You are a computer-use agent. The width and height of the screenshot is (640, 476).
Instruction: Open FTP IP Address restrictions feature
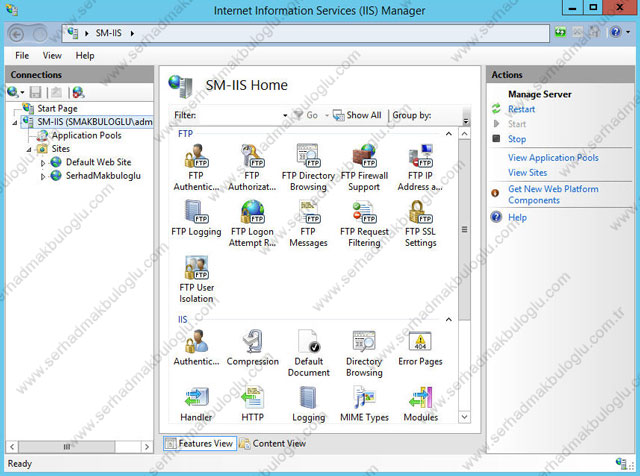(420, 167)
